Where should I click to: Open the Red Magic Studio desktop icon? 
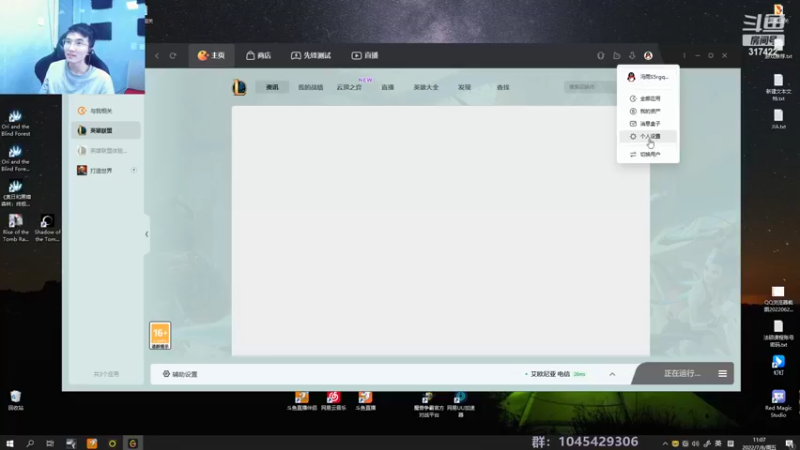pyautogui.click(x=778, y=404)
